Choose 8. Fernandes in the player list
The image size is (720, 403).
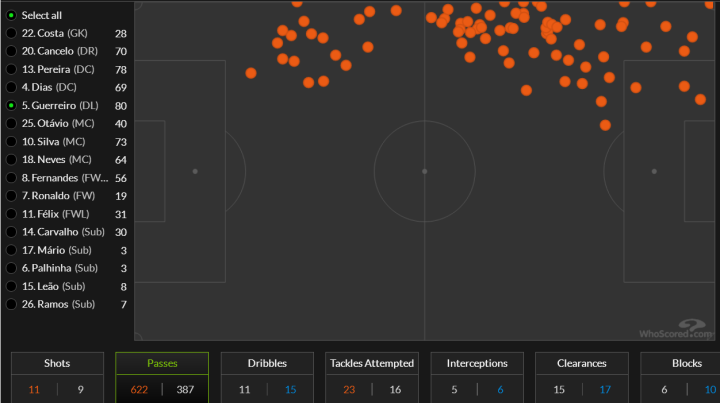pyautogui.click(x=11, y=177)
